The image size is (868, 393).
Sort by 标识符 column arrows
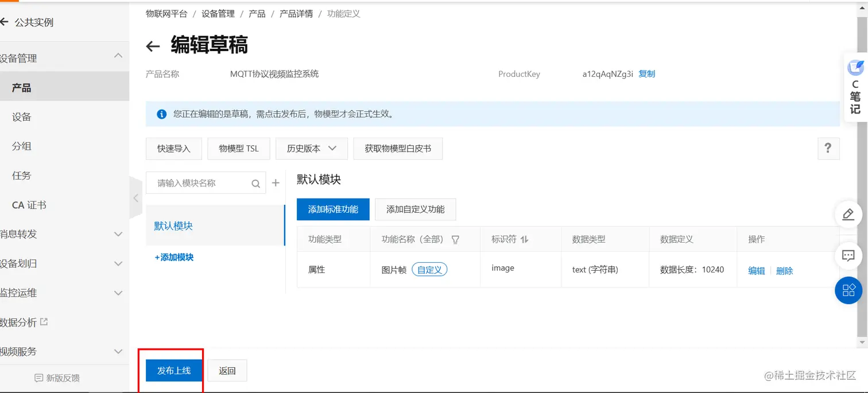[524, 239]
